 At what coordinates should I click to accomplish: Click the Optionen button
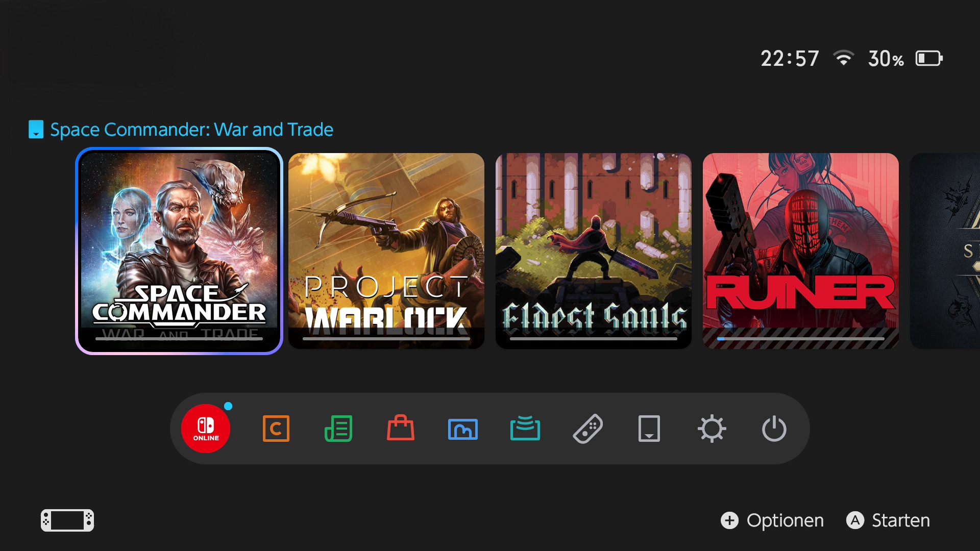(772, 520)
